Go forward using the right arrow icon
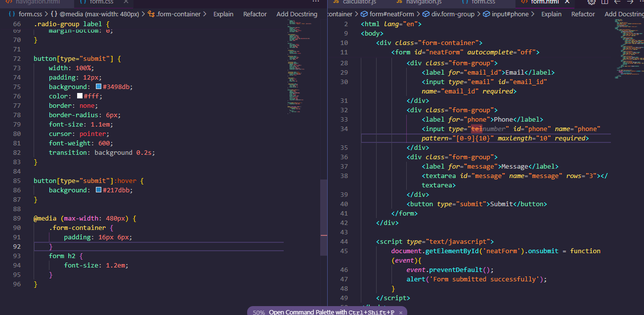 click(630, 2)
